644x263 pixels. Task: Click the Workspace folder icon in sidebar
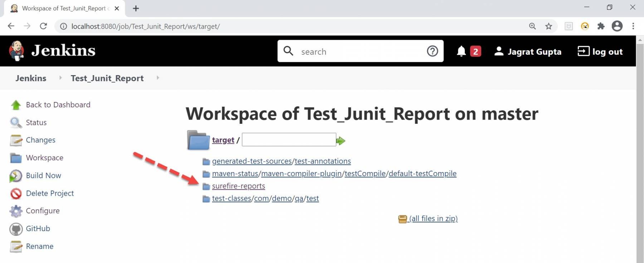16,158
